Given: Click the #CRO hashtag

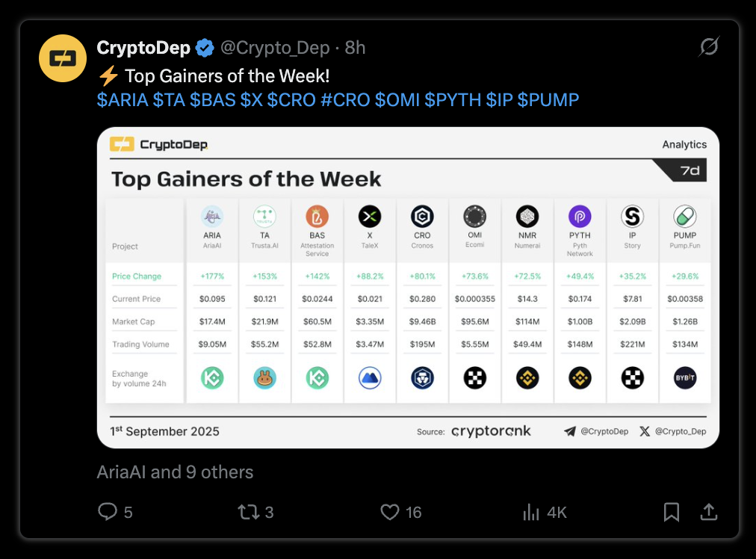Looking at the screenshot, I should (x=344, y=100).
